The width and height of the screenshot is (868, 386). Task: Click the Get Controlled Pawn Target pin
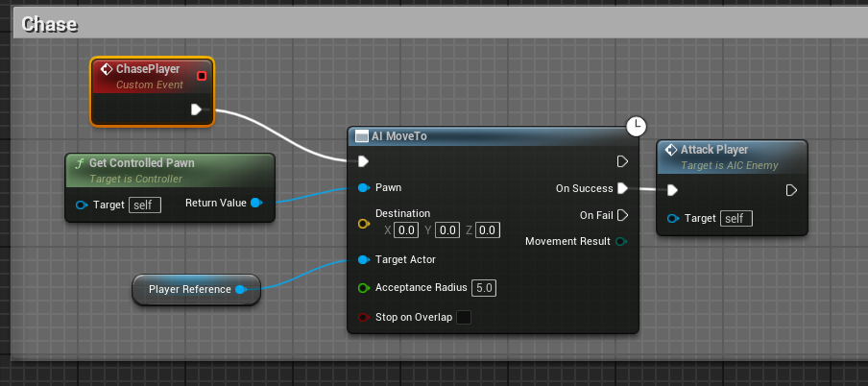82,205
